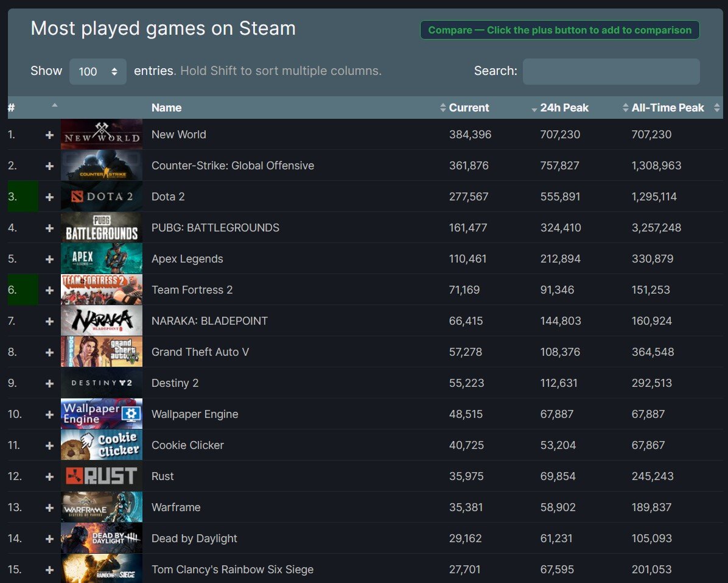Viewport: 728px width, 583px height.
Task: Add Destiny 2 to comparison
Action: coord(50,384)
